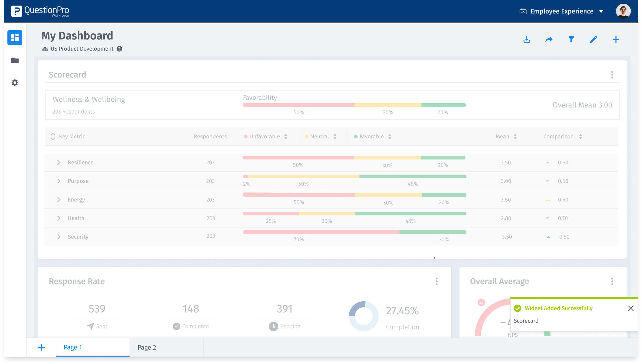Sort by Comparison column arrows
This screenshot has height=364, width=642.
[580, 136]
